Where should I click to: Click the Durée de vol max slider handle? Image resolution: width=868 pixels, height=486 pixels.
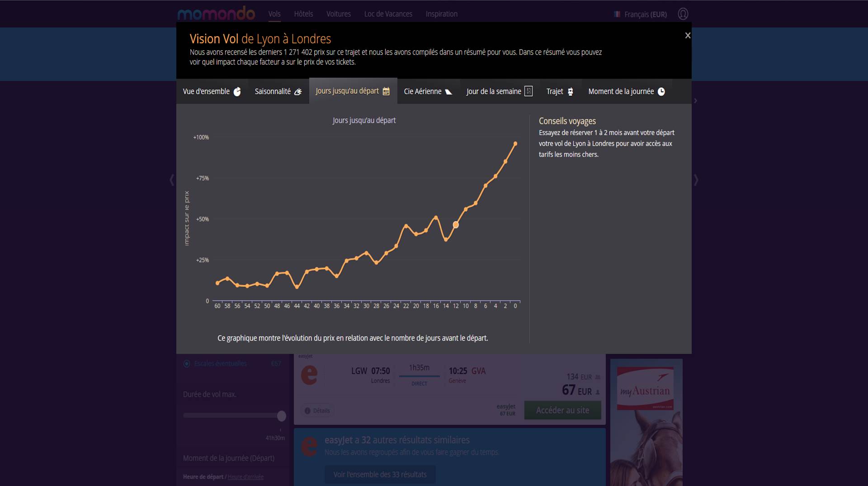[x=281, y=416]
